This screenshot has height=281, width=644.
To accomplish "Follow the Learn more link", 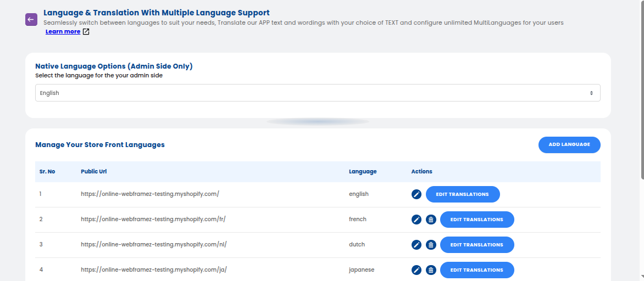I will (x=63, y=32).
